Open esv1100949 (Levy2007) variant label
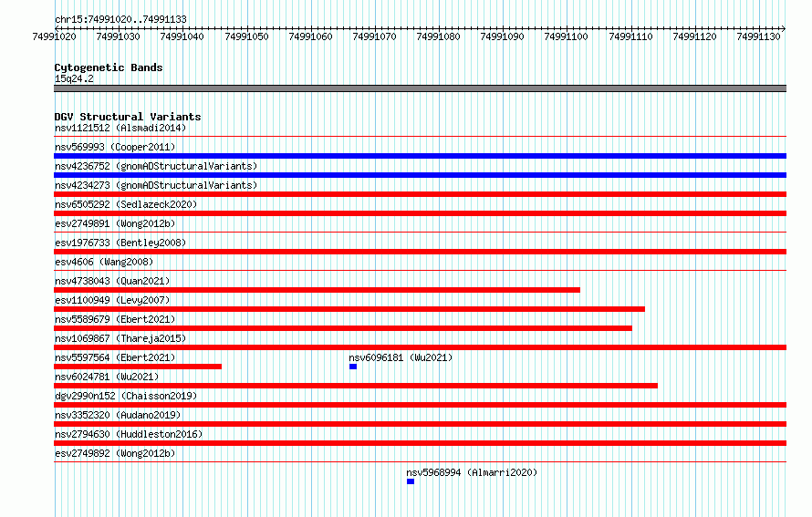The image size is (812, 517). click(112, 300)
